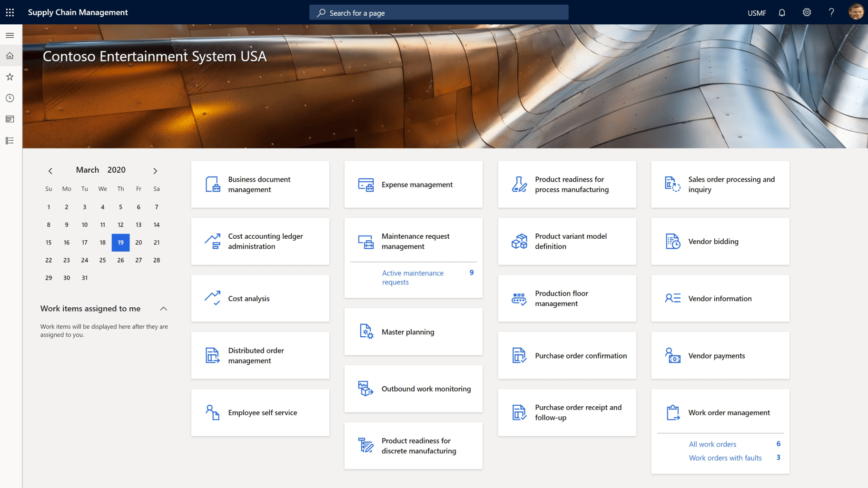This screenshot has width=868, height=488.
Task: Toggle the navigation pane hamburger menu
Action: (x=10, y=35)
